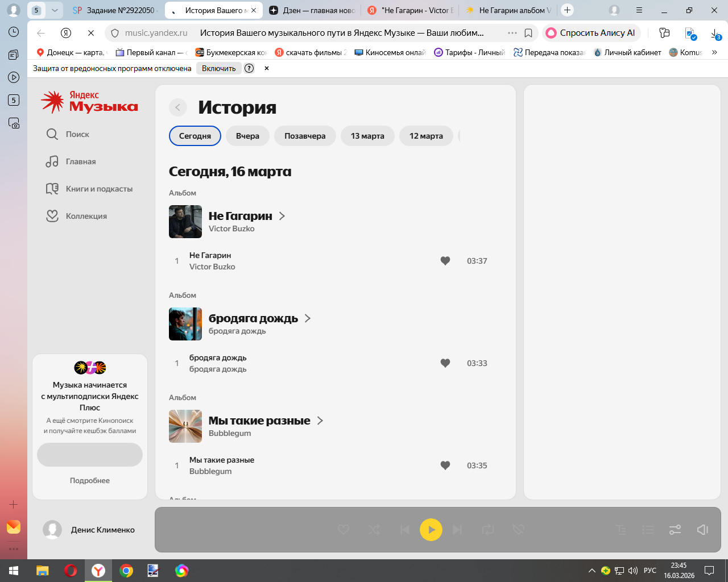Open Коллекция from the sidebar

[86, 216]
